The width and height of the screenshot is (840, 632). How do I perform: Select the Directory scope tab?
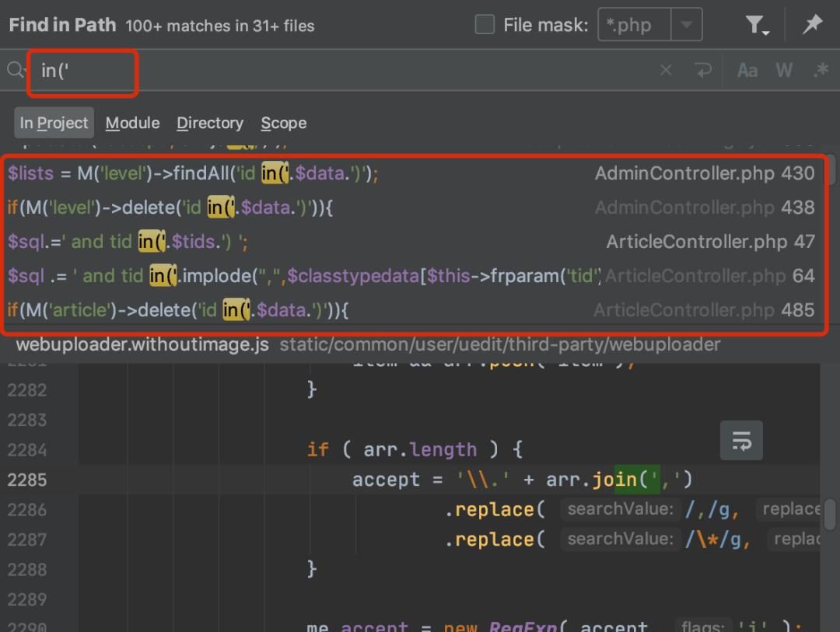pyautogui.click(x=209, y=123)
